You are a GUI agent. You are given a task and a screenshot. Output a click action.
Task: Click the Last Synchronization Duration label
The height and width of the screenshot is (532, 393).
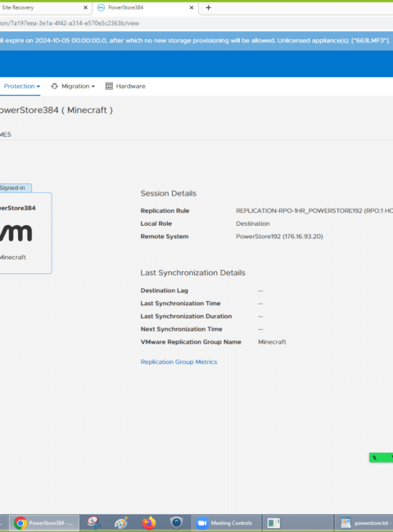click(187, 316)
